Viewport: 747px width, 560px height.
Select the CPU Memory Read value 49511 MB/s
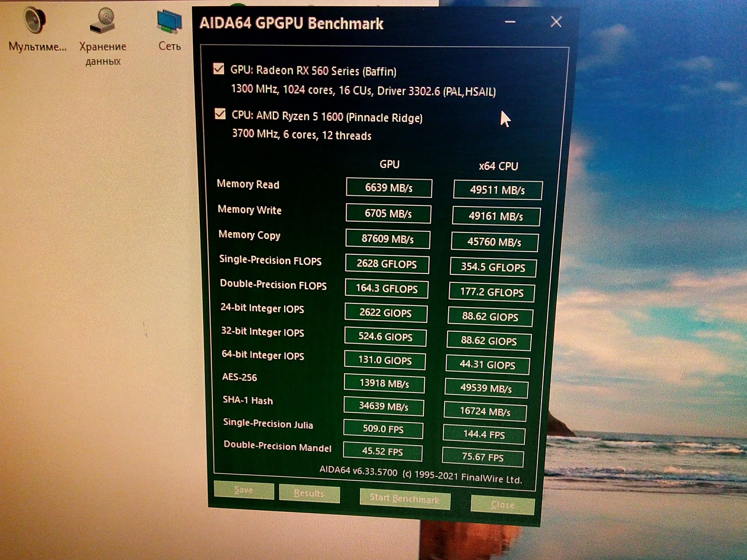[x=498, y=190]
